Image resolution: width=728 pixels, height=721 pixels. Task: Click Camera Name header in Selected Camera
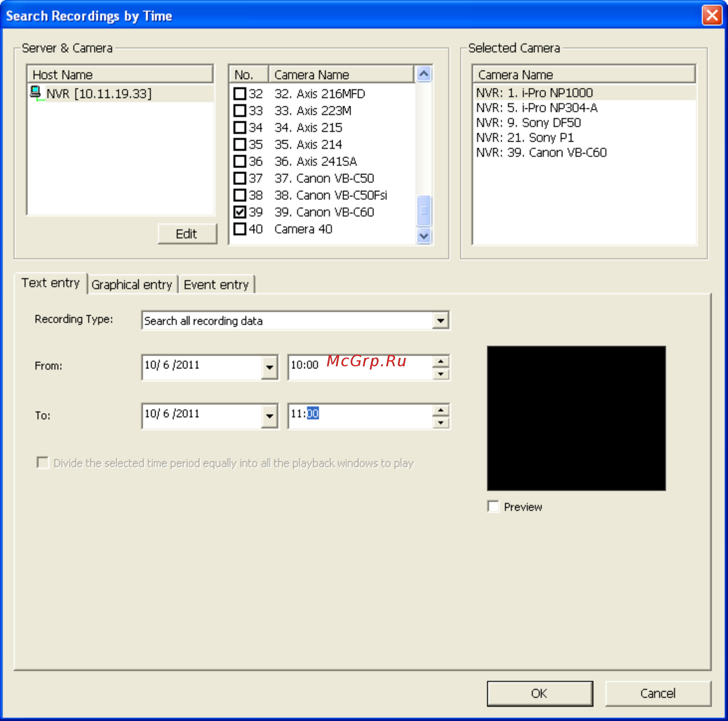[x=584, y=75]
